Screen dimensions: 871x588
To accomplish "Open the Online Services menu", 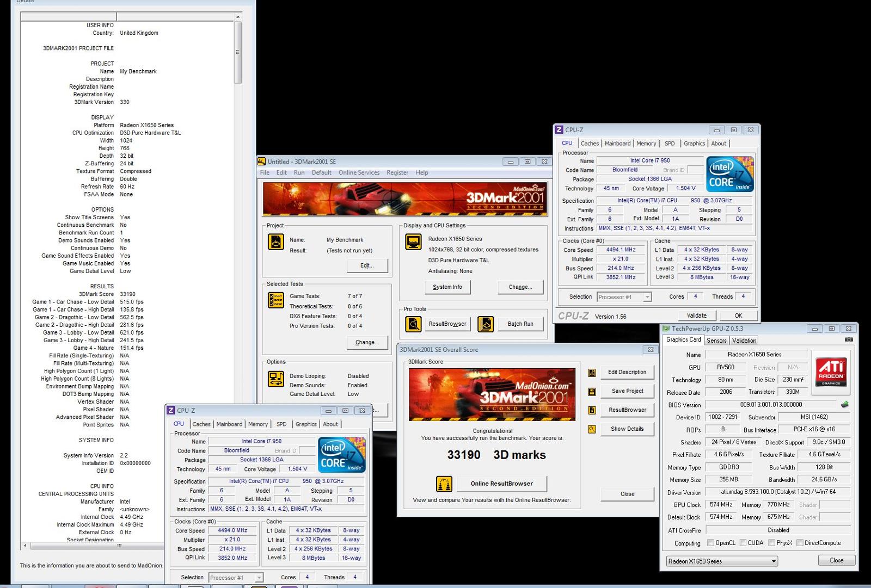I will click(359, 173).
